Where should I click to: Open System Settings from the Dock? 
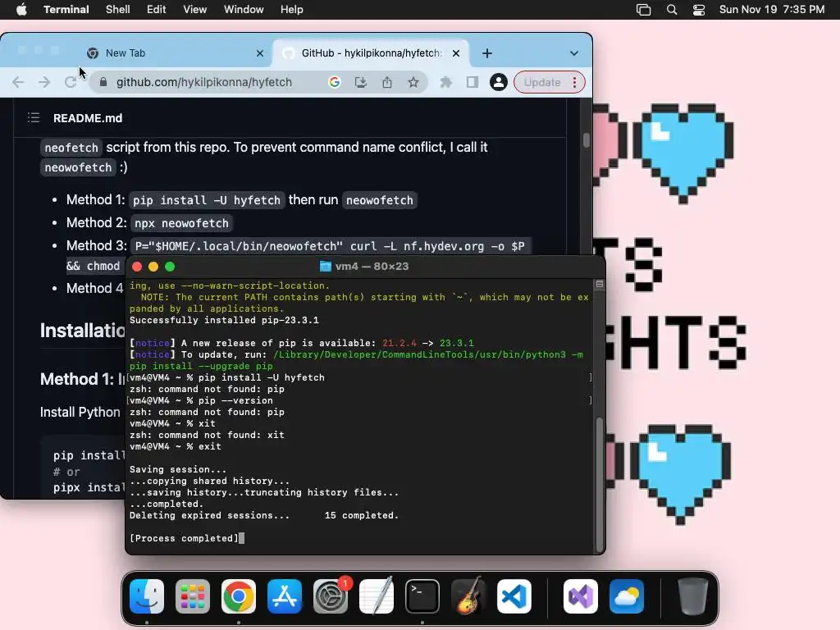pyautogui.click(x=331, y=596)
